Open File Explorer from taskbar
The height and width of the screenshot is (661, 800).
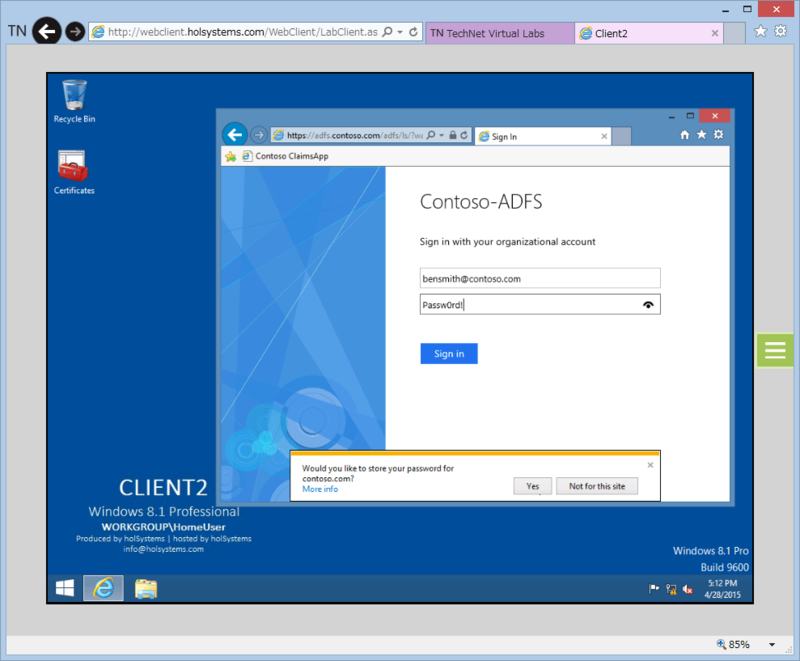(146, 589)
